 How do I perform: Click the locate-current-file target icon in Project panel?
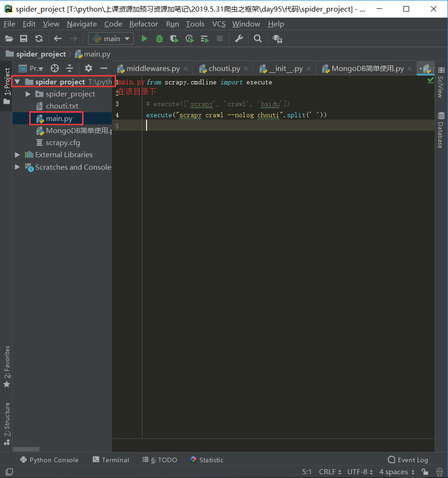pos(55,68)
